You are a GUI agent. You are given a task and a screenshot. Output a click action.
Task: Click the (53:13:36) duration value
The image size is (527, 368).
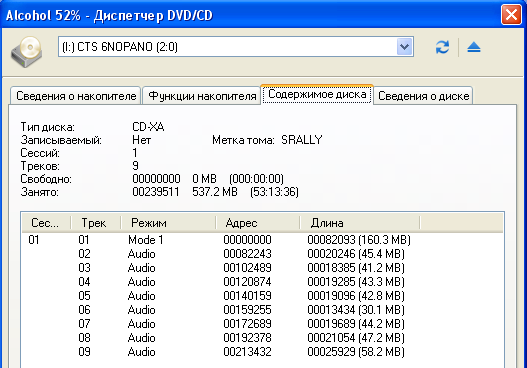click(274, 192)
